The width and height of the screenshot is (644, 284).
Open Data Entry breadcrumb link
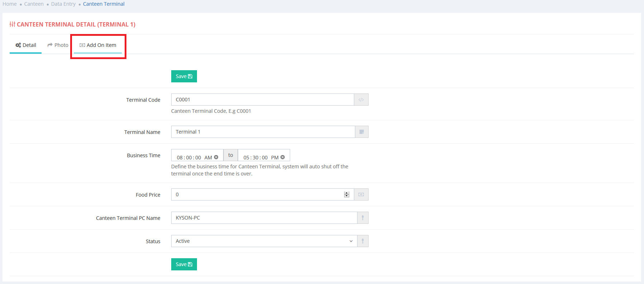(x=63, y=4)
